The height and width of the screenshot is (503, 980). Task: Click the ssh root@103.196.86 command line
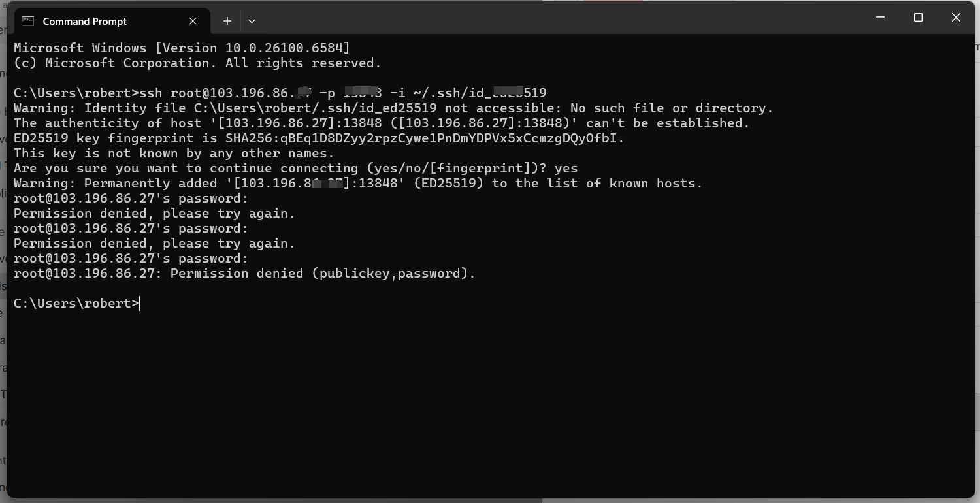(280, 93)
